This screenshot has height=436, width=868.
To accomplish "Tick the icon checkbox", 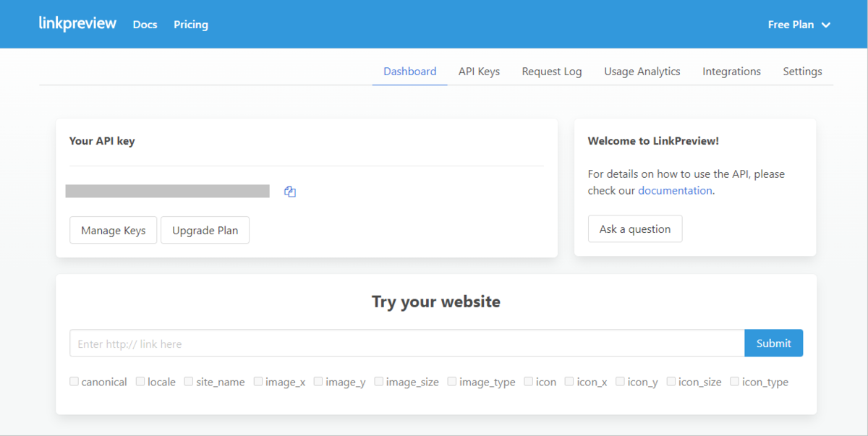I will [x=529, y=381].
